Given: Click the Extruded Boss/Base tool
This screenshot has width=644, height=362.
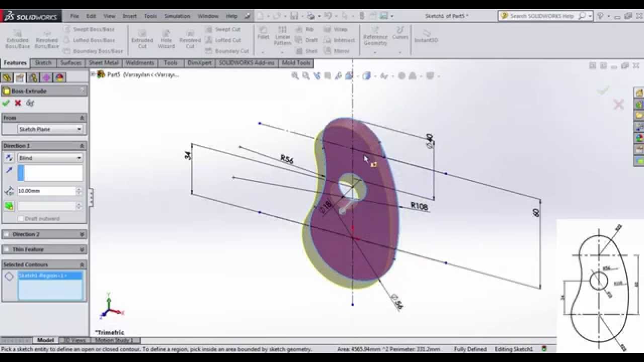Looking at the screenshot, I should (x=18, y=38).
